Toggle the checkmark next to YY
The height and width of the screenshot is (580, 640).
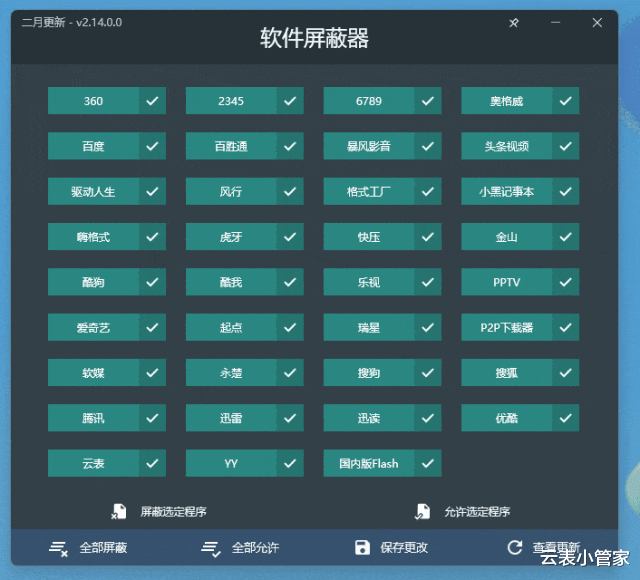290,463
